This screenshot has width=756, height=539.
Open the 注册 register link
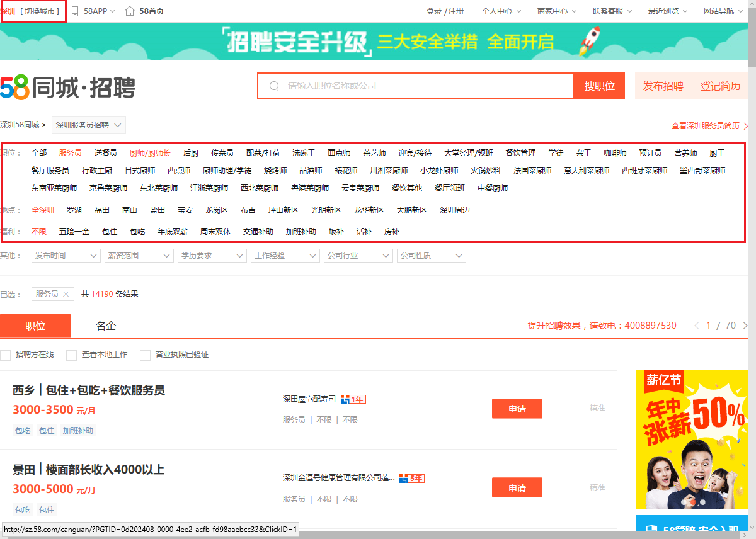pyautogui.click(x=456, y=11)
